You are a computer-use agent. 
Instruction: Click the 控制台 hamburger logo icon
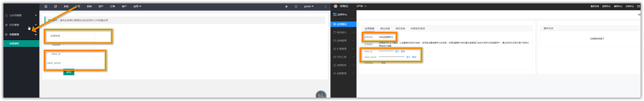click(335, 6)
